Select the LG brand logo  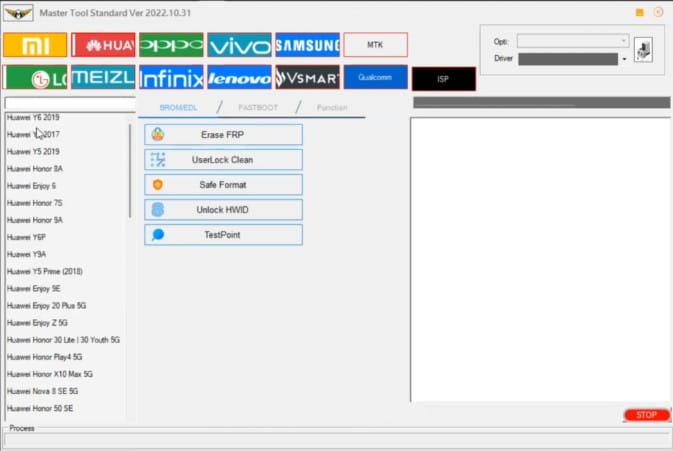click(x=35, y=77)
